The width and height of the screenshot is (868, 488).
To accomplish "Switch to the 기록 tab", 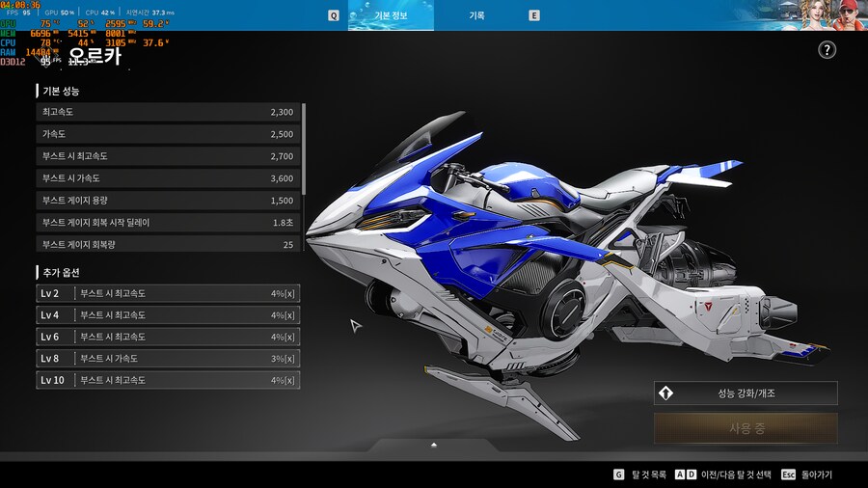I will click(476, 15).
